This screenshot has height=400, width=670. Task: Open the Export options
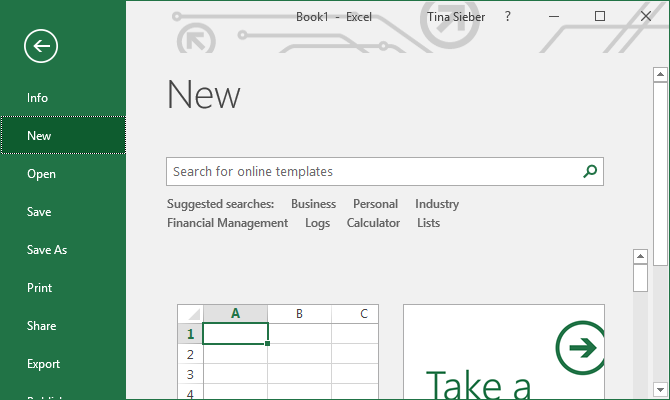click(63, 364)
